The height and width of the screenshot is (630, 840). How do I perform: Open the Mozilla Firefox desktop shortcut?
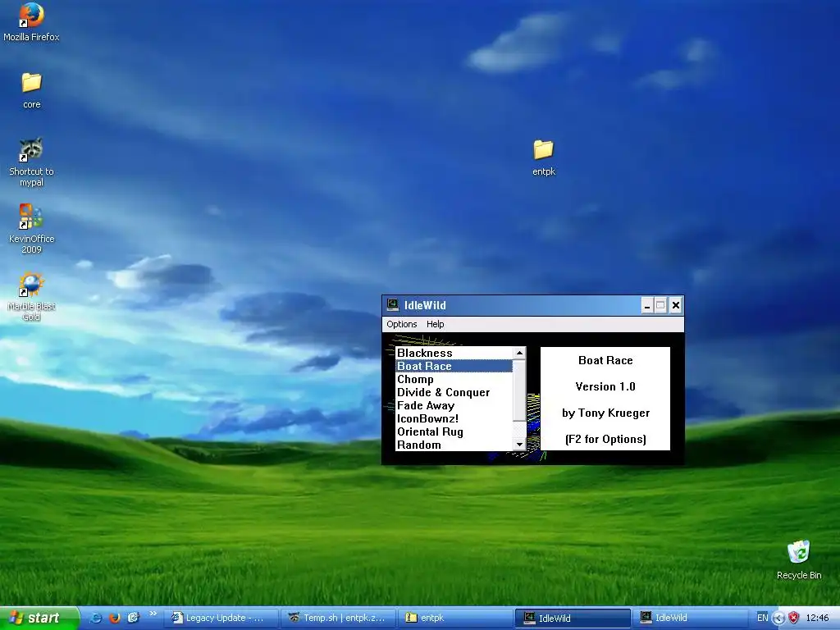tap(31, 22)
